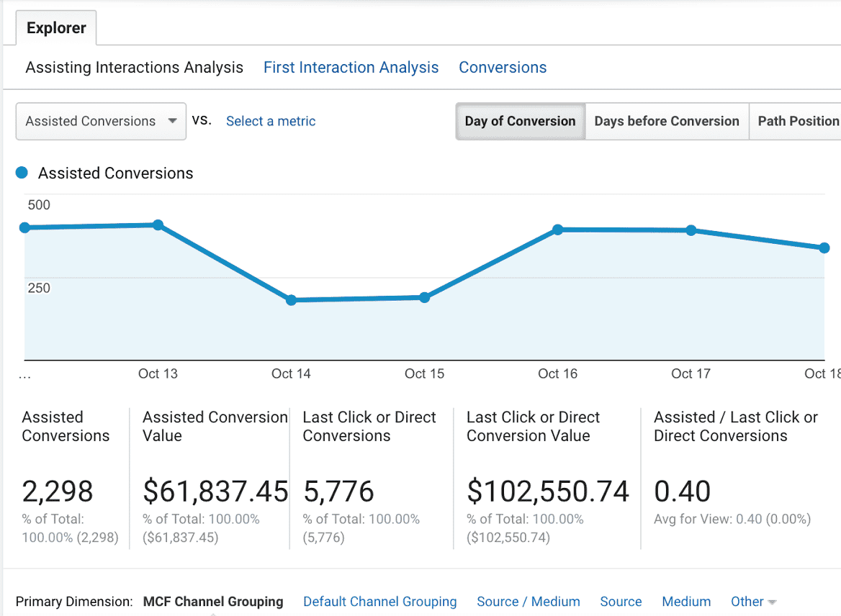Expand the Other dimension dropdown
Screen dimensions: 841x616
pyautogui.click(x=753, y=602)
